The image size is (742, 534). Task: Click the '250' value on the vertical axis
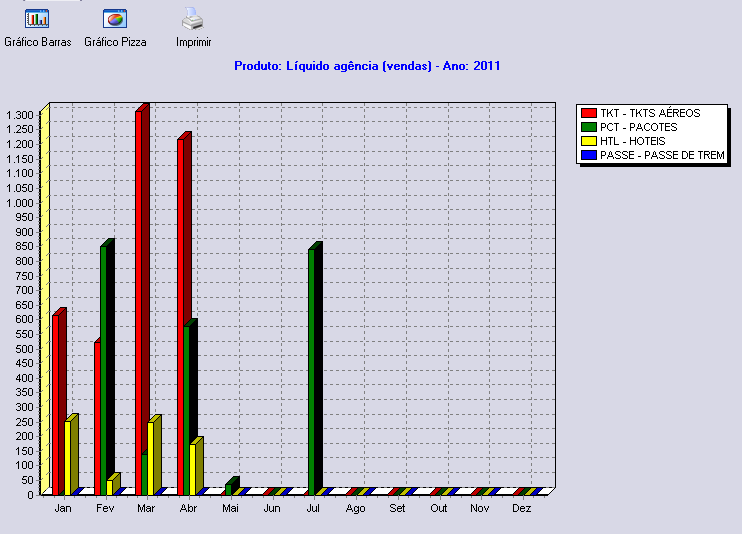(x=25, y=422)
